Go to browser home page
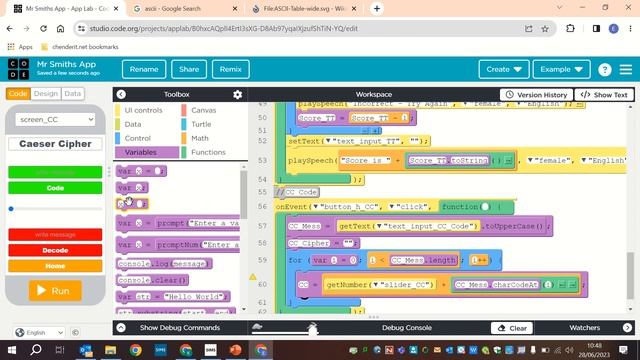640x360 pixels. [x=60, y=29]
